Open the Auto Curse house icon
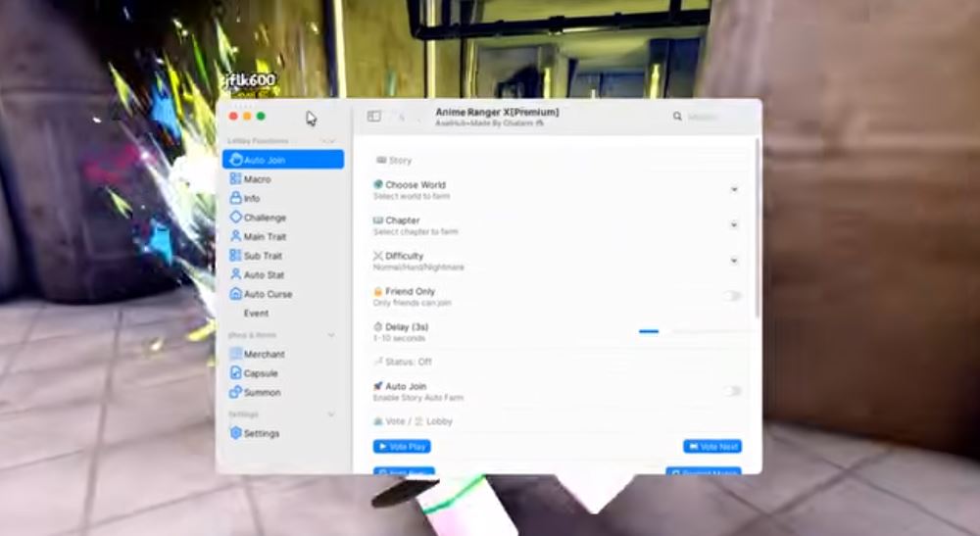Screen dimensions: 980x536 point(235,294)
